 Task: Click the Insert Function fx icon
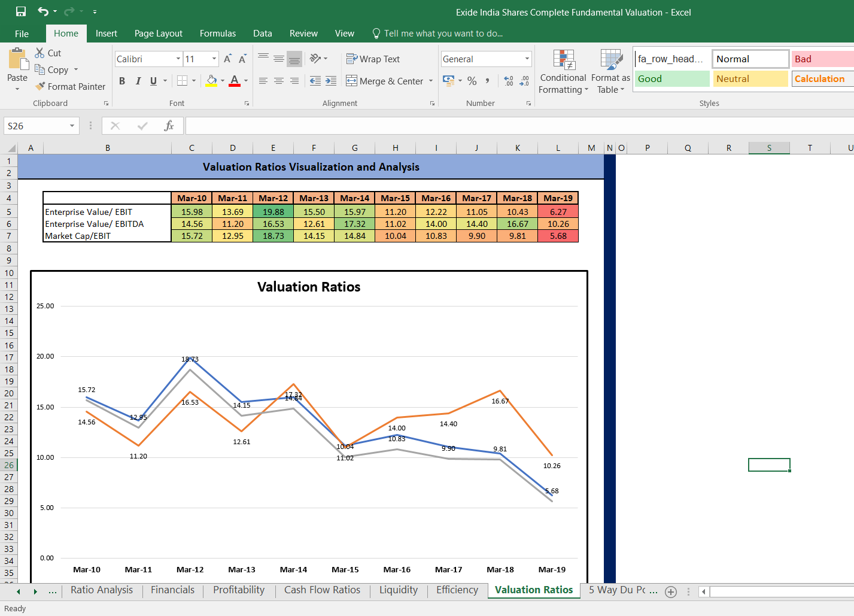click(169, 126)
